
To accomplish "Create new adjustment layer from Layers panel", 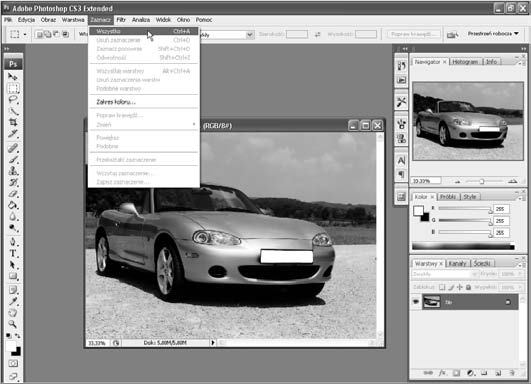I will (x=470, y=373).
